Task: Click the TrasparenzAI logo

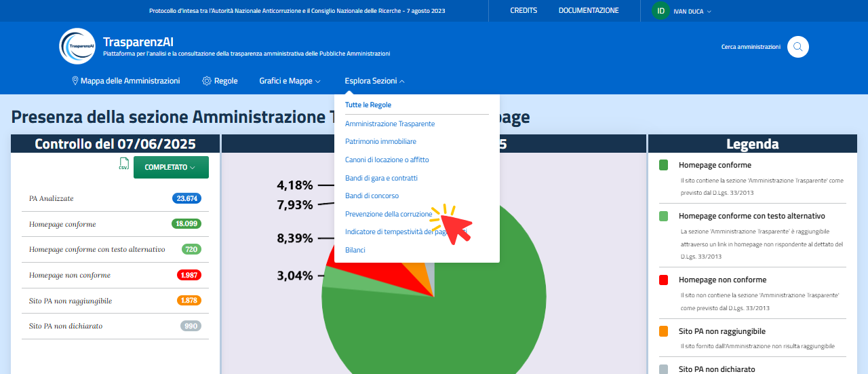Action: point(77,46)
